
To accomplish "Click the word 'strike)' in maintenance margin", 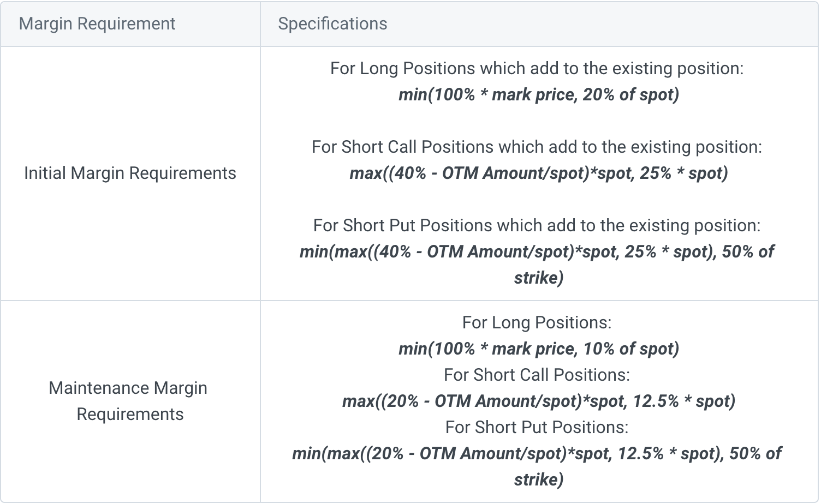I will pyautogui.click(x=539, y=480).
